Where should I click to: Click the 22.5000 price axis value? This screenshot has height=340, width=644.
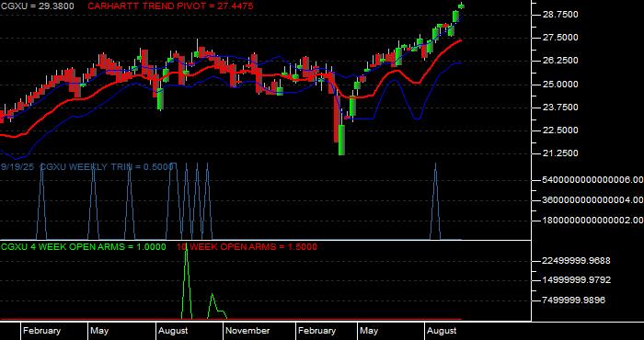click(x=559, y=130)
